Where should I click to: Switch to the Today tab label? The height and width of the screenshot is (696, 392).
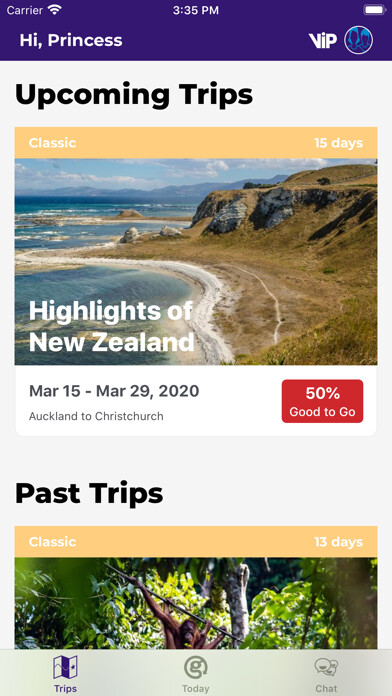(x=196, y=688)
